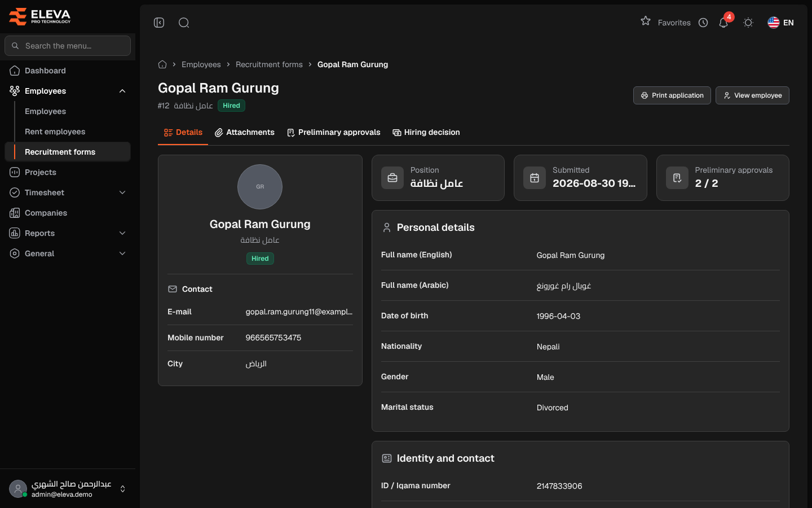This screenshot has height=508, width=812.
Task: Switch to the Preliminary approvals tab
Action: 334,133
